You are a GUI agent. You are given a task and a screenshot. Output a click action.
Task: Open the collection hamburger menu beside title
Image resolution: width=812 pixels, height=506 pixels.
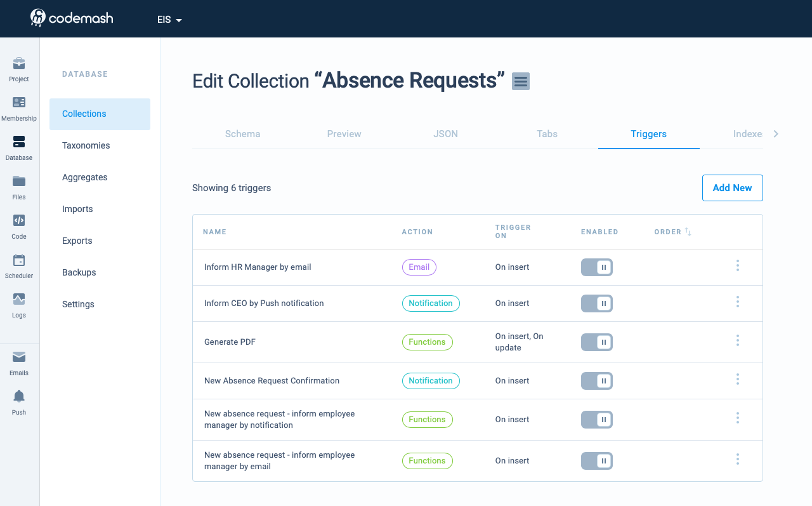pyautogui.click(x=521, y=81)
